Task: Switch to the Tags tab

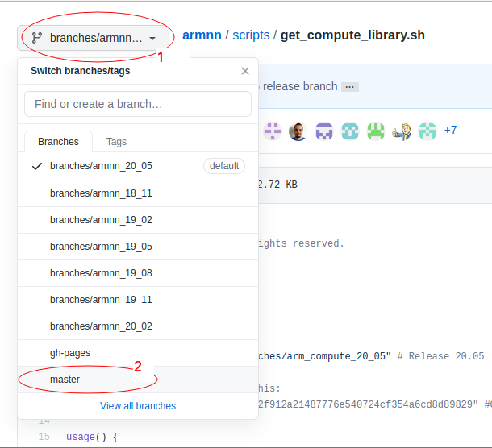Action: click(x=116, y=142)
